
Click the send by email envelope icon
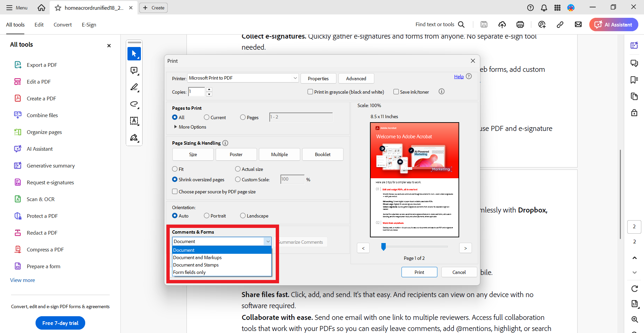578,25
